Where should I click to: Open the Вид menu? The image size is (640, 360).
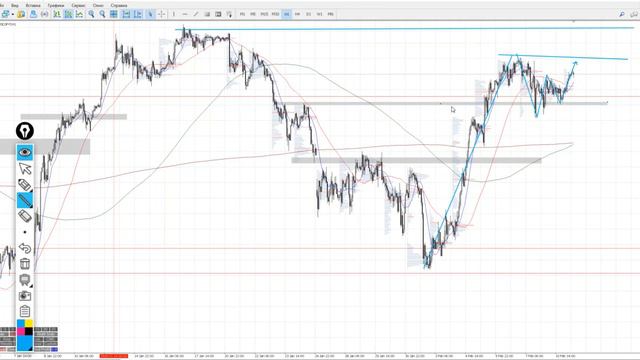[x=15, y=5]
